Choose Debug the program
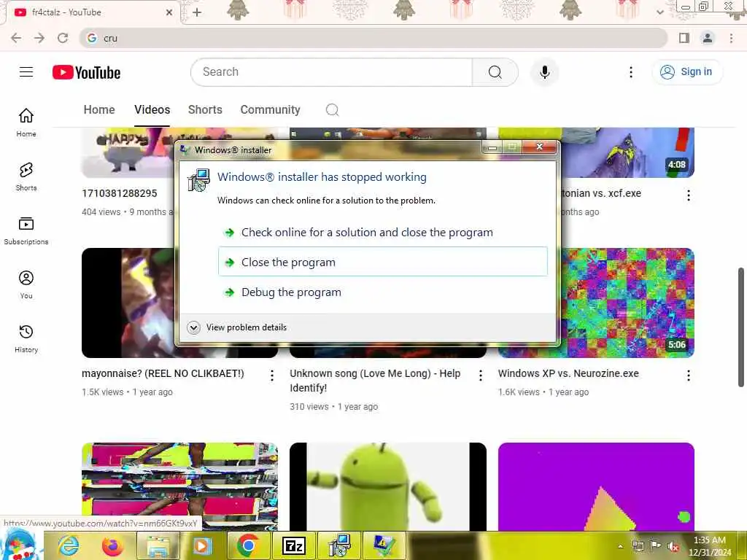Image resolution: width=747 pixels, height=560 pixels. click(x=382, y=292)
